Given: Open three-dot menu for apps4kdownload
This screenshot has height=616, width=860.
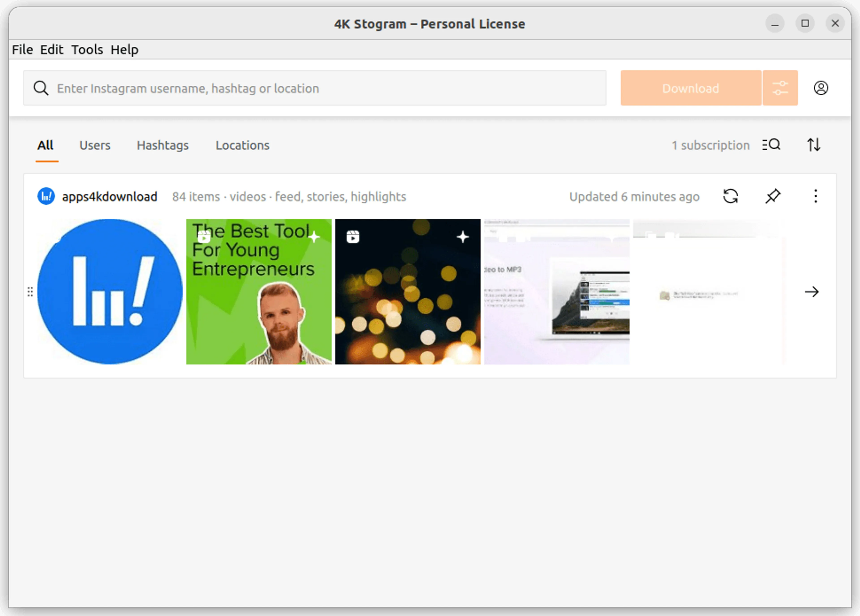Looking at the screenshot, I should pyautogui.click(x=815, y=196).
